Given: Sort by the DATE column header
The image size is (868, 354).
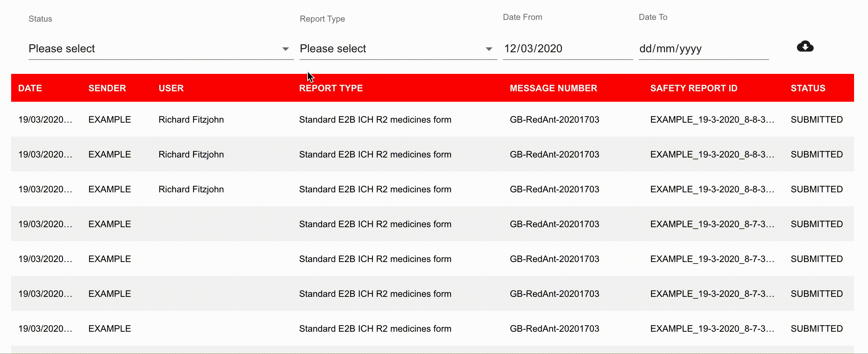Looking at the screenshot, I should (x=30, y=88).
